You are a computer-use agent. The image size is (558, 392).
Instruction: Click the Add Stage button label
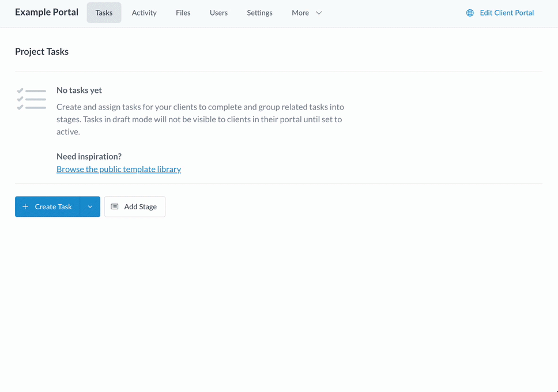pos(140,207)
